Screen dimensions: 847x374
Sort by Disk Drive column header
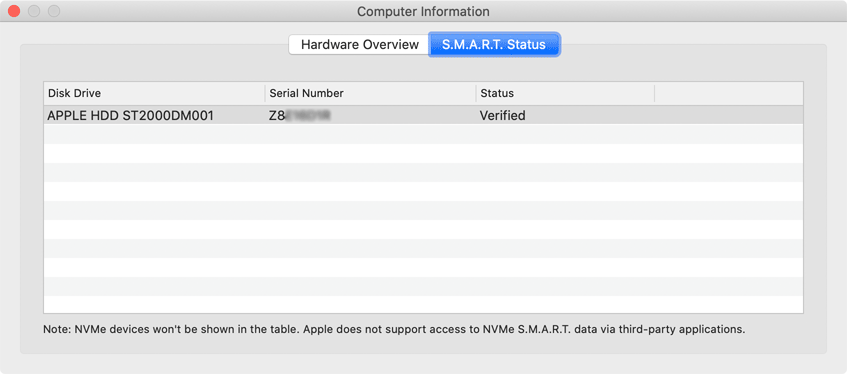tap(154, 93)
